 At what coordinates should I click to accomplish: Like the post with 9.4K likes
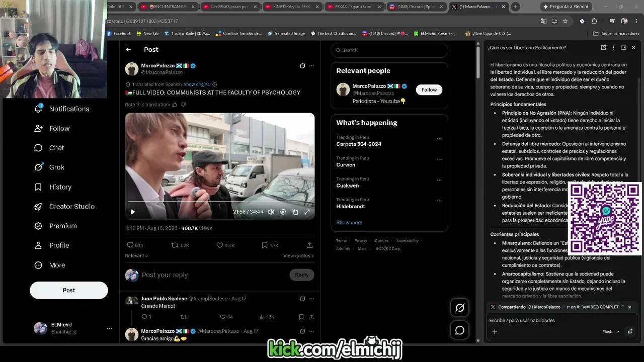click(x=225, y=245)
